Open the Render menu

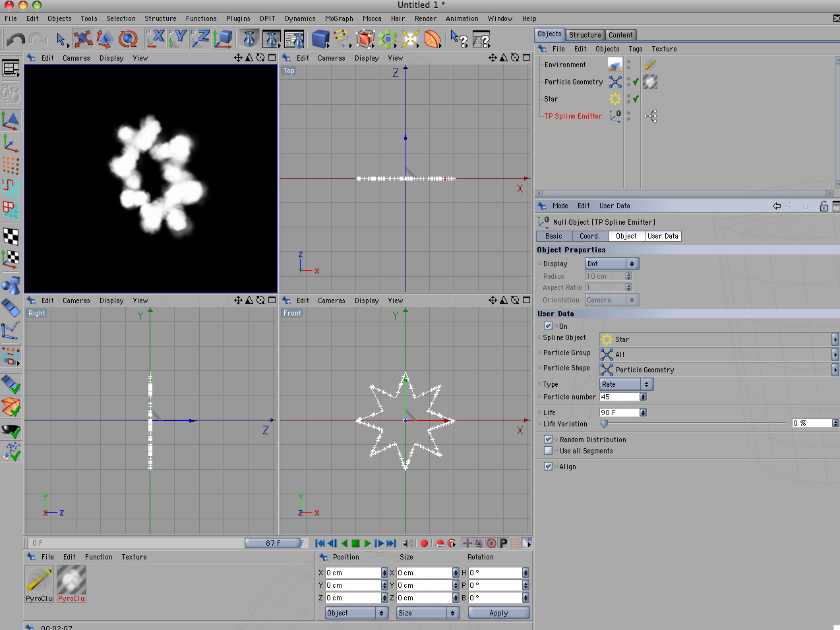tap(425, 18)
